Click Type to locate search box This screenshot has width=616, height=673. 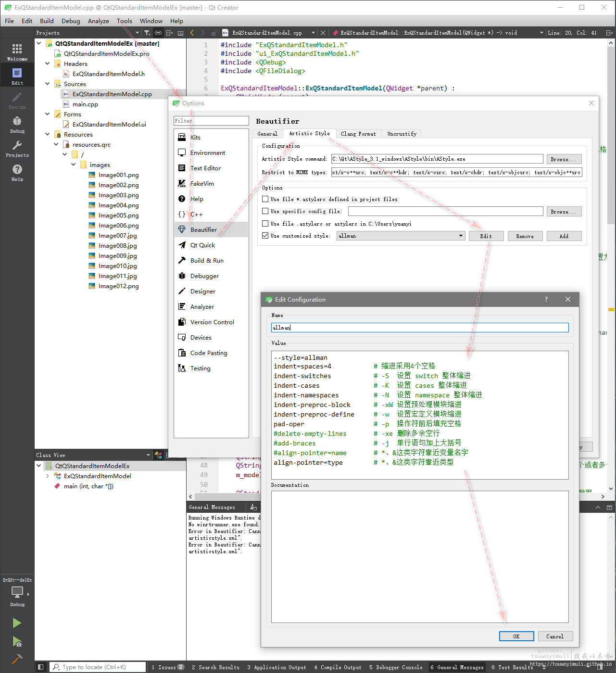pyautogui.click(x=98, y=667)
